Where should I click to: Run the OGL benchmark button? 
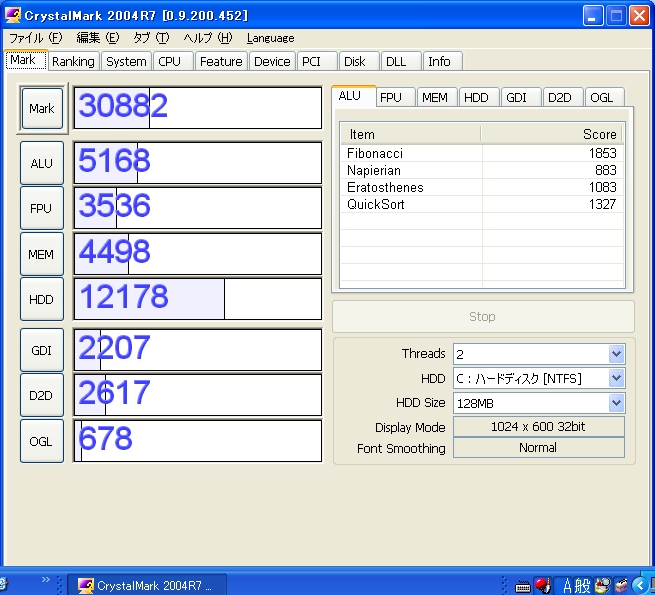42,441
